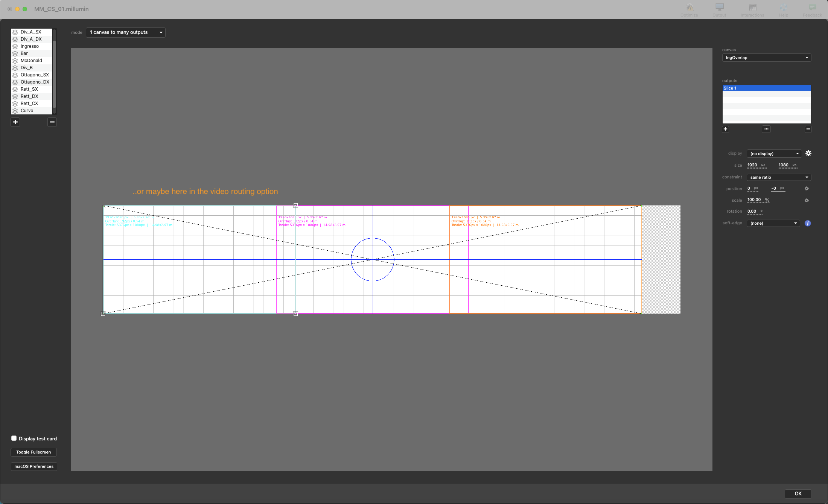Add a new output slice
This screenshot has width=828, height=504.
[725, 129]
